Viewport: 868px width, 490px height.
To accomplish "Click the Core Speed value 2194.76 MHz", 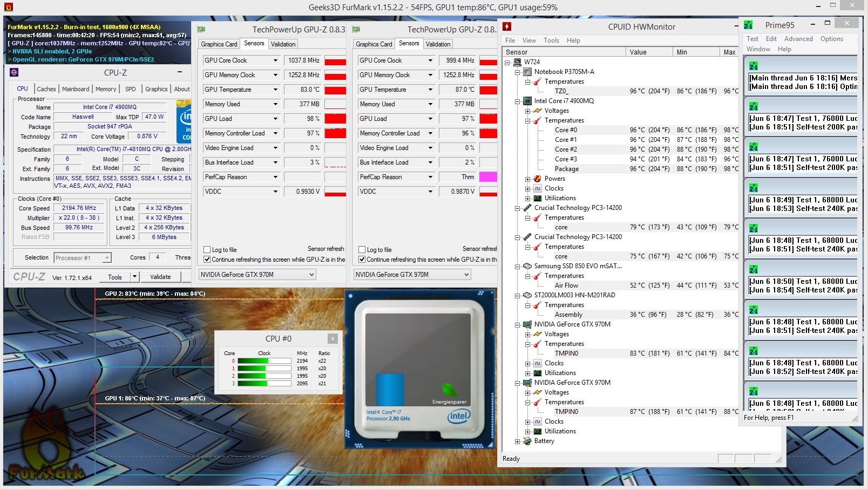I will [79, 208].
